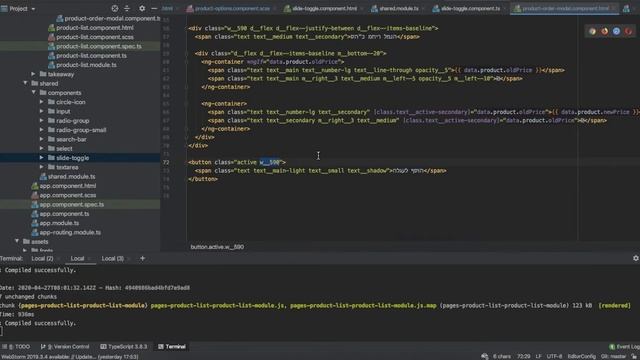Open the Event Log tool window
640x360 pixels.
point(624,347)
